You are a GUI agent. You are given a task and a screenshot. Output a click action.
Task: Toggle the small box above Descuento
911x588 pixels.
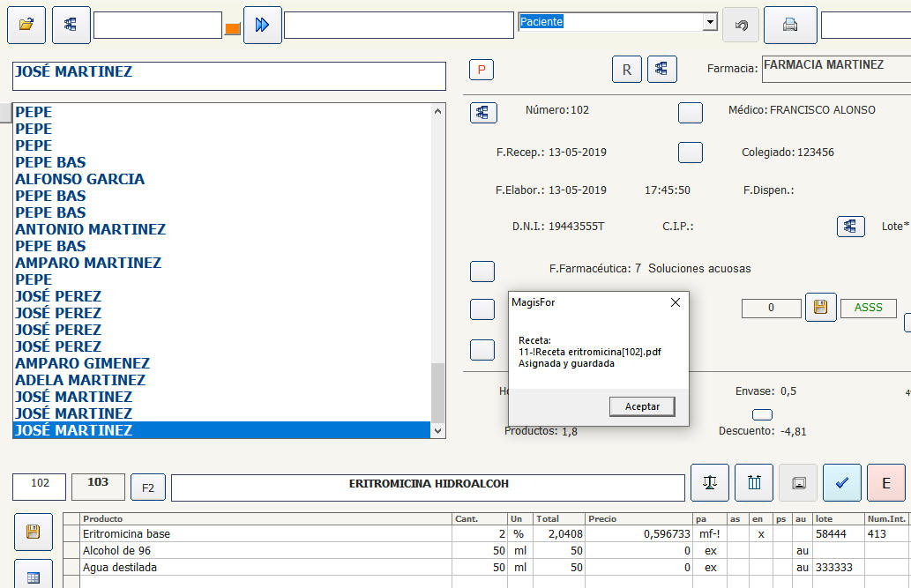tap(761, 414)
